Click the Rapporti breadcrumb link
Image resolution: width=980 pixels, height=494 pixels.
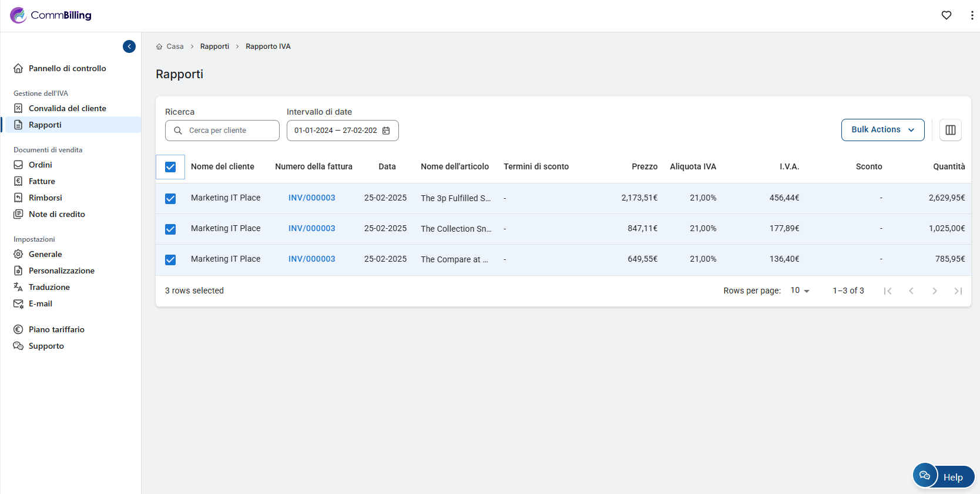pyautogui.click(x=214, y=46)
